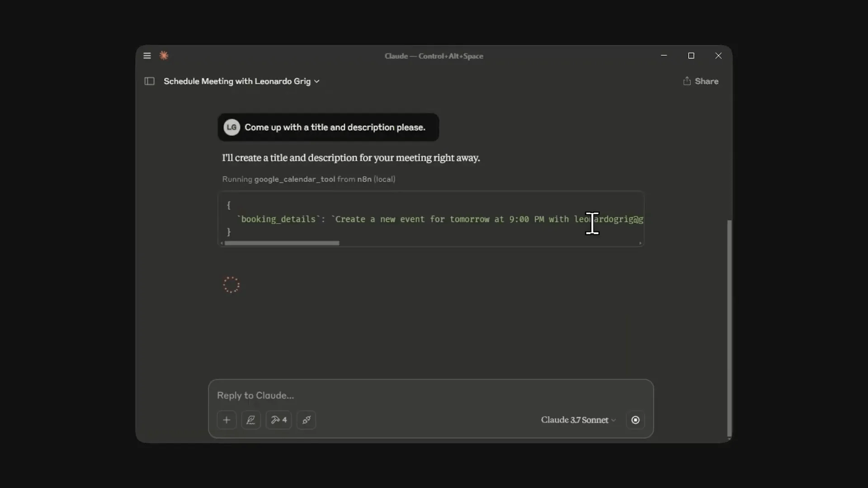
Task: Click the chat vertical scrollbar
Action: point(729,328)
